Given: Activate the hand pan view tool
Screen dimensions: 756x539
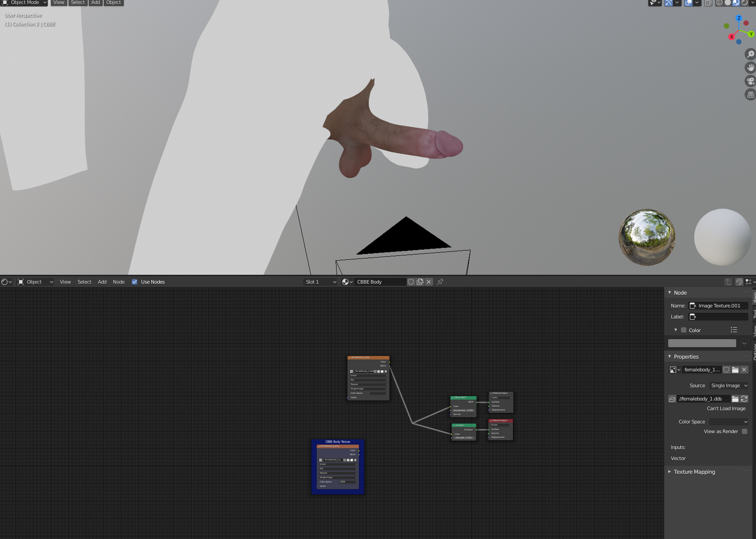Looking at the screenshot, I should coord(750,67).
